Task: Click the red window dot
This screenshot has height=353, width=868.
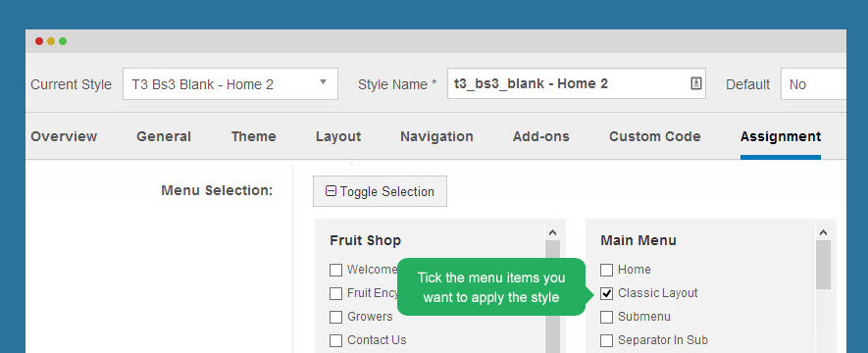Action: (x=39, y=41)
